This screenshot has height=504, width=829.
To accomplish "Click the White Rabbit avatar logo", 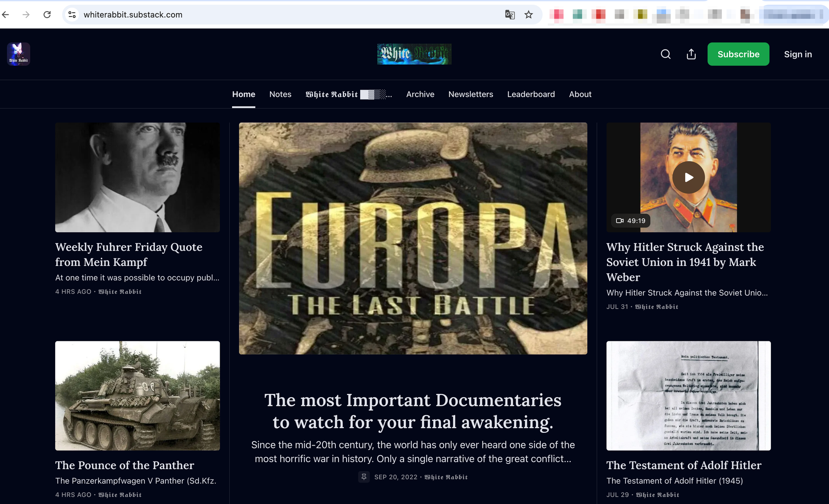I will pyautogui.click(x=19, y=54).
